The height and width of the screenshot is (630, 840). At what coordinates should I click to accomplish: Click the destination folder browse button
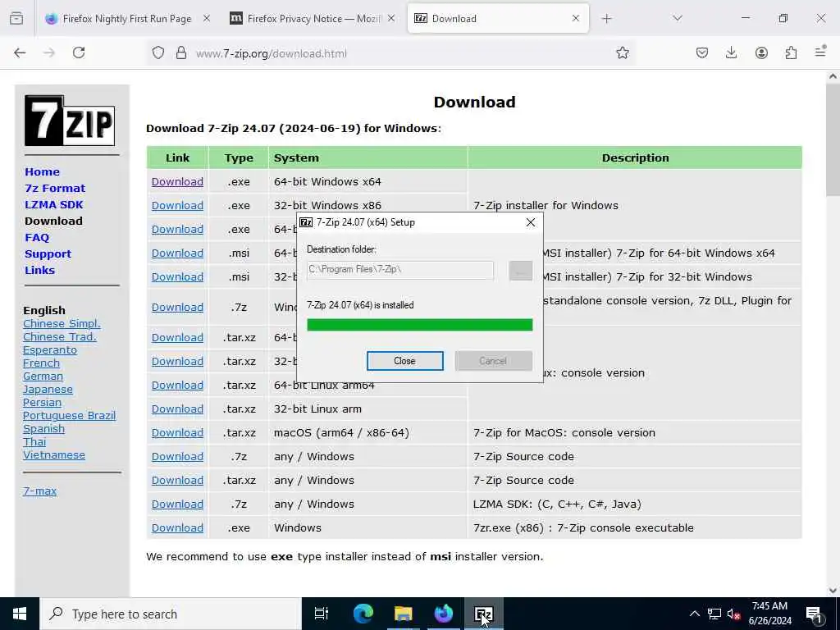pyautogui.click(x=521, y=271)
